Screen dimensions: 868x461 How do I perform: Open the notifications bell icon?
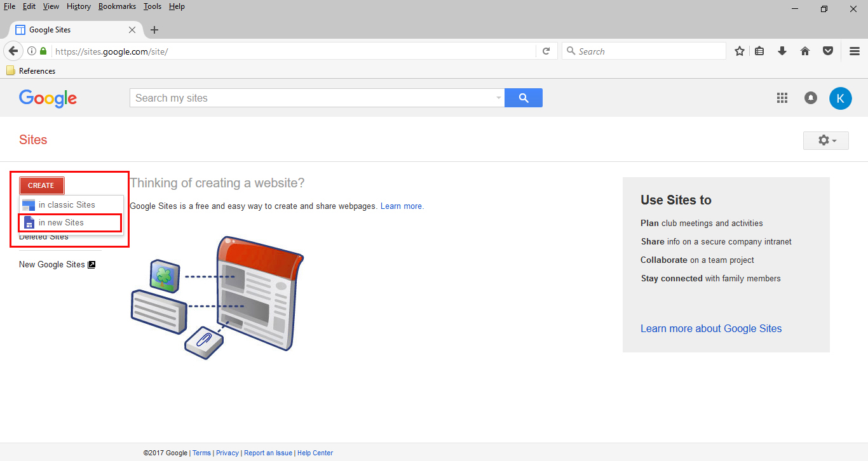click(x=811, y=98)
